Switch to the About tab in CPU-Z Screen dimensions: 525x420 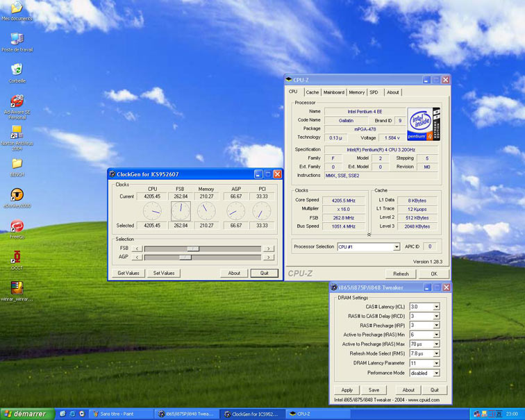click(393, 92)
